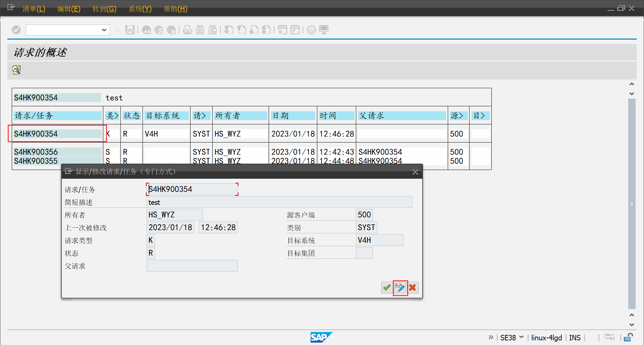Click the Find binoculars icon
This screenshot has height=345, width=644.
[200, 30]
